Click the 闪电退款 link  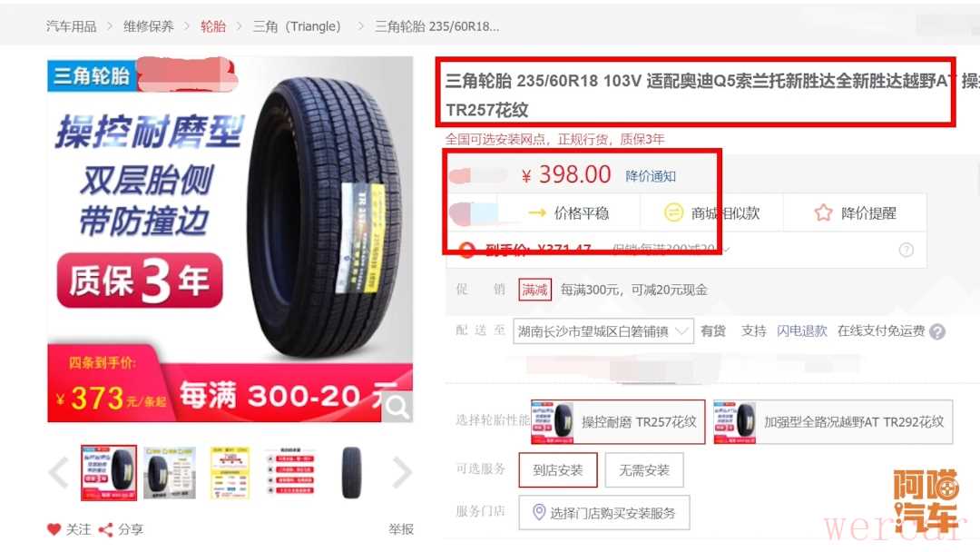(801, 330)
